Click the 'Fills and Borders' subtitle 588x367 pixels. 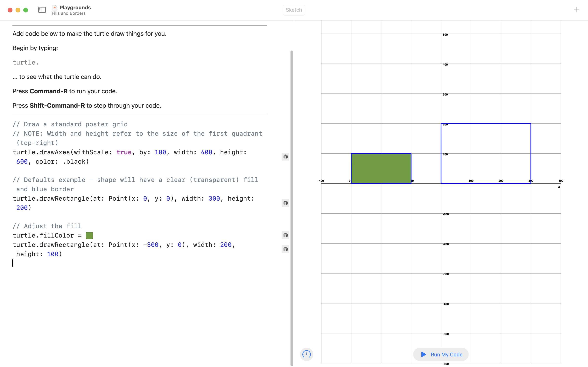coord(69,13)
